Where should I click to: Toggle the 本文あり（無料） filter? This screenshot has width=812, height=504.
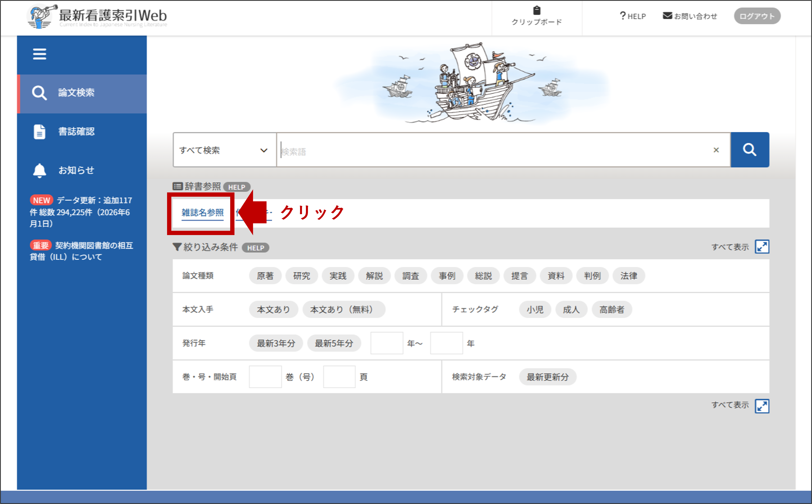coord(344,310)
